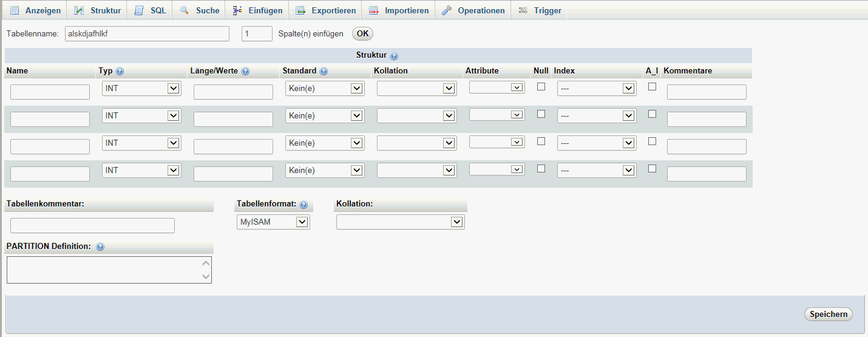This screenshot has height=337, width=868.
Task: Tick the A_I checkbox in first row
Action: click(653, 86)
